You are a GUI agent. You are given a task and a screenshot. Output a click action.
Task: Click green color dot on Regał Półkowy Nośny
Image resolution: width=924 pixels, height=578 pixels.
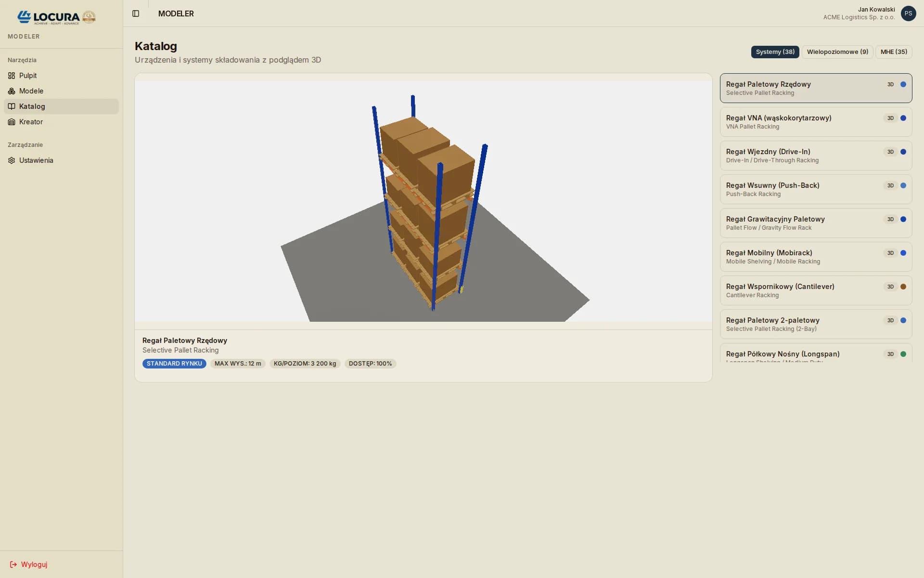point(903,354)
